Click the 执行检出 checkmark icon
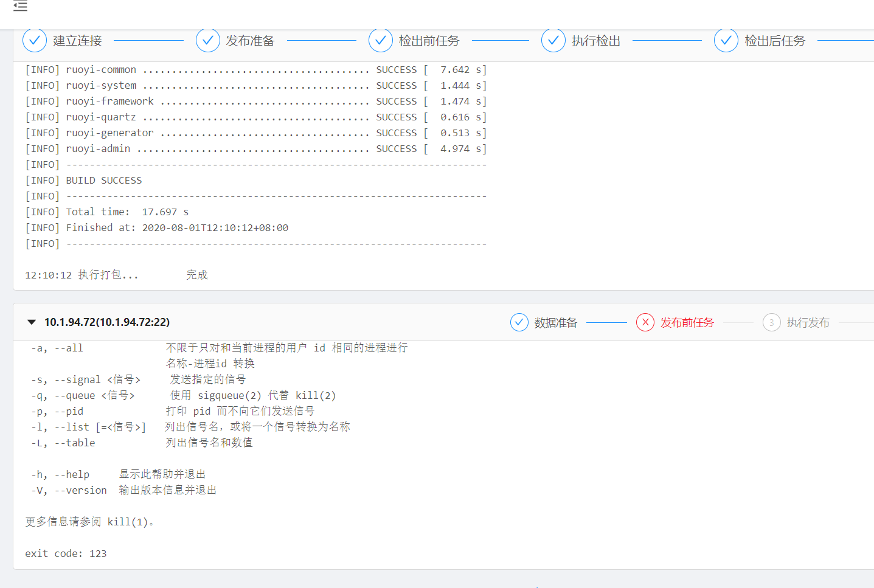Image resolution: width=874 pixels, height=588 pixels. 553,40
